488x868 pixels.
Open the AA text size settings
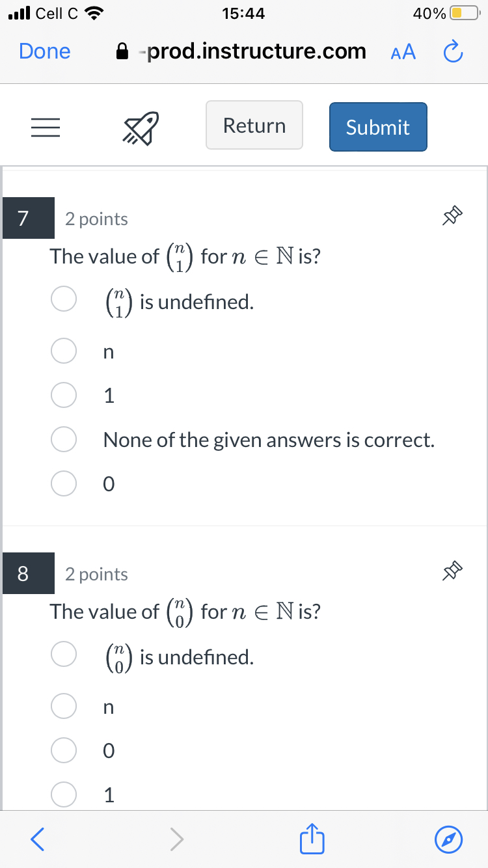click(x=403, y=51)
